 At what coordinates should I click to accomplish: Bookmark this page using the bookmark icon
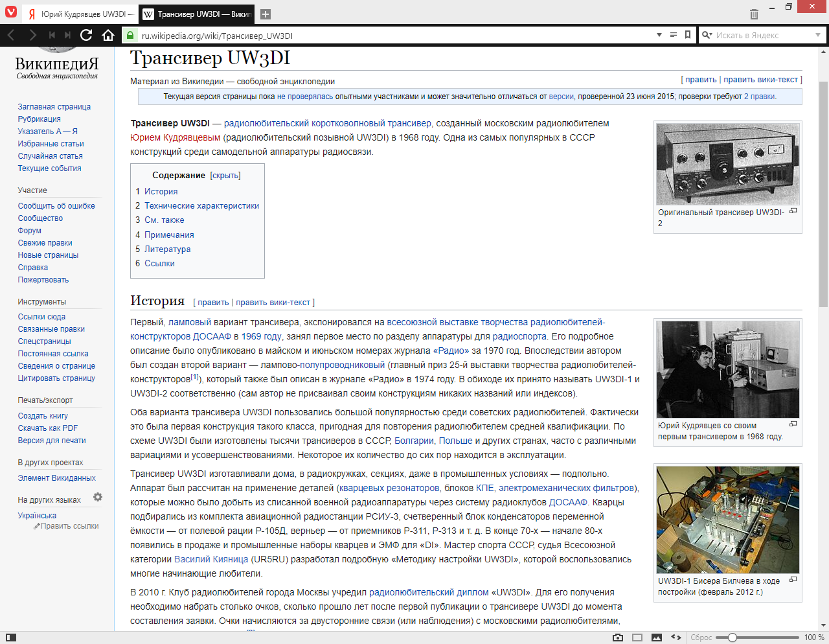pos(688,35)
